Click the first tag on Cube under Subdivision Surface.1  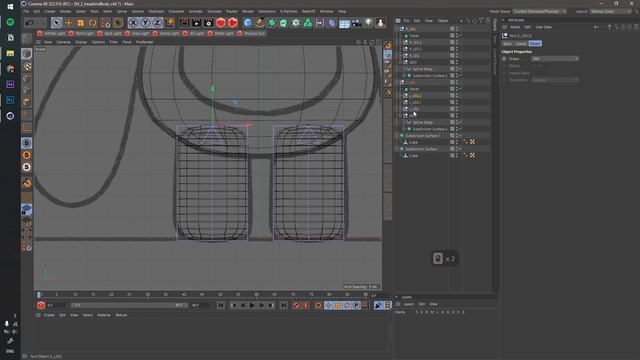tap(465, 142)
